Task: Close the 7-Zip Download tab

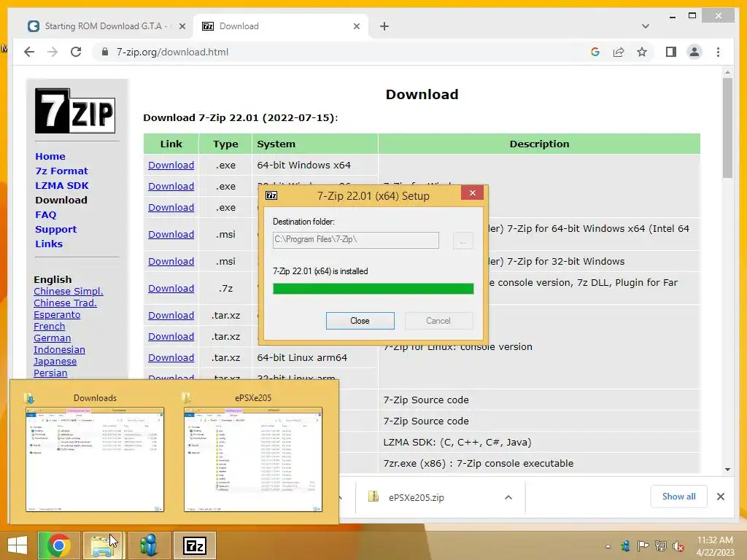Action: tap(357, 26)
